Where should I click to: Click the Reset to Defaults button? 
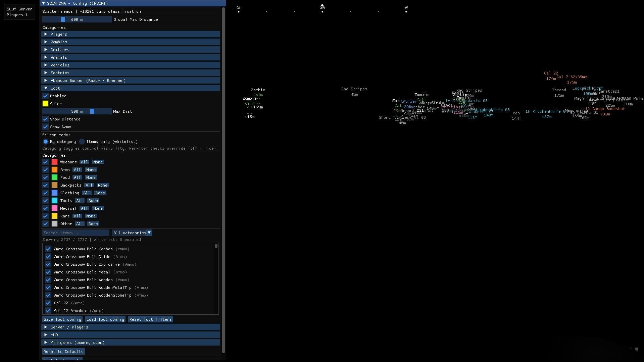(x=63, y=352)
